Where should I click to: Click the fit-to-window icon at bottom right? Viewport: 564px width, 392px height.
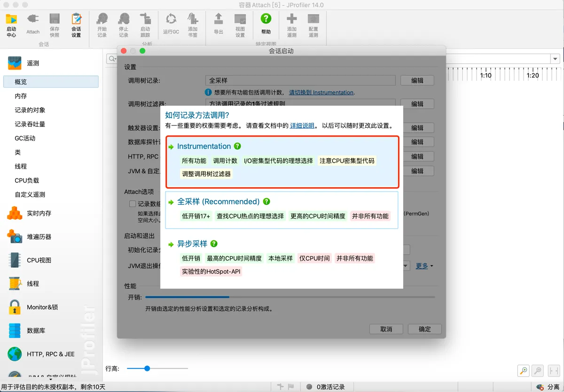(x=554, y=370)
